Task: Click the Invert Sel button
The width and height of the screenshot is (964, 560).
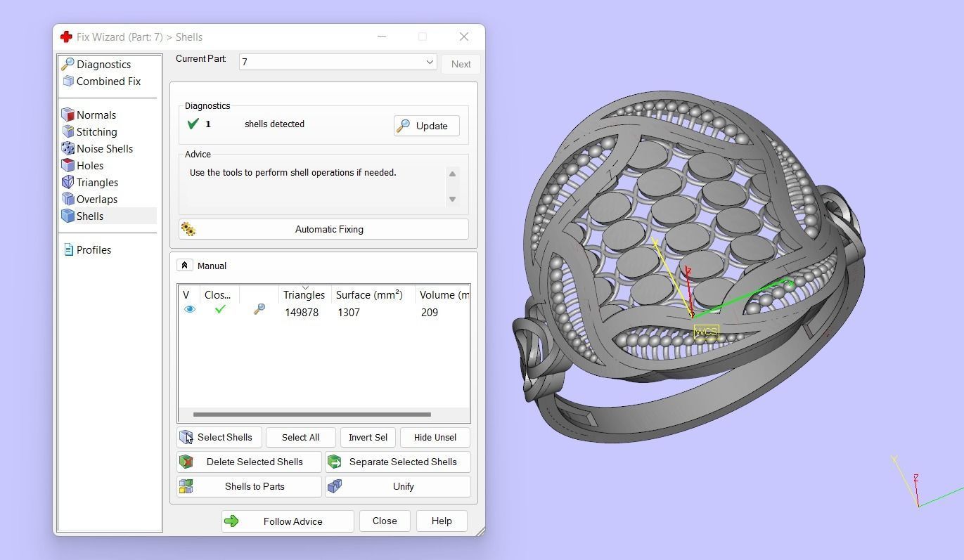Action: click(x=368, y=438)
